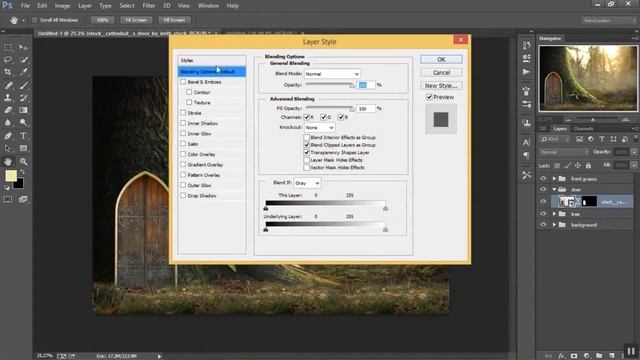Filter layers by type T icon
640x360 pixels.
[x=602, y=139]
